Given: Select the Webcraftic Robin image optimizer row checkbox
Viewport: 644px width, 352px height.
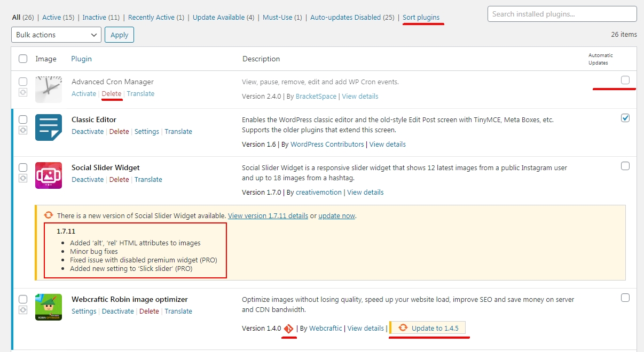Looking at the screenshot, I should pyautogui.click(x=23, y=299).
